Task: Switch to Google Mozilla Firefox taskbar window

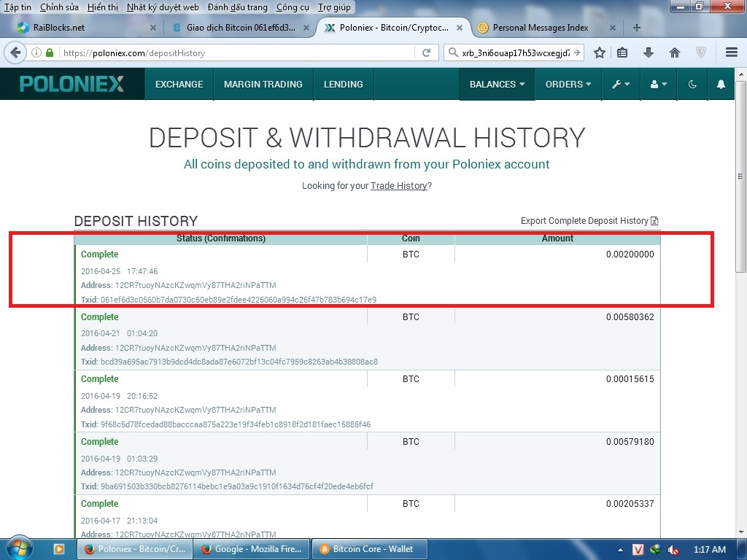Action: tap(252, 549)
